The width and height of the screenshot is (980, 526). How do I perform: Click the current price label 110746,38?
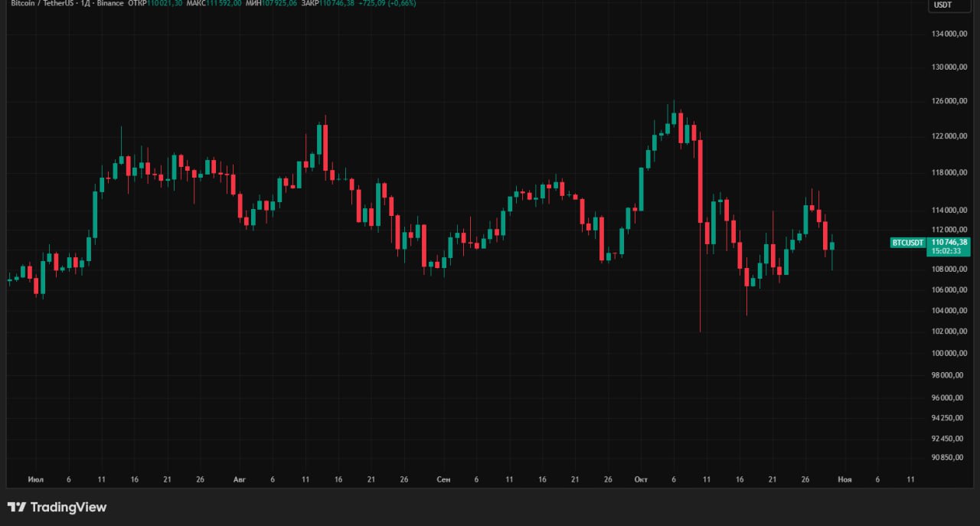tap(950, 242)
